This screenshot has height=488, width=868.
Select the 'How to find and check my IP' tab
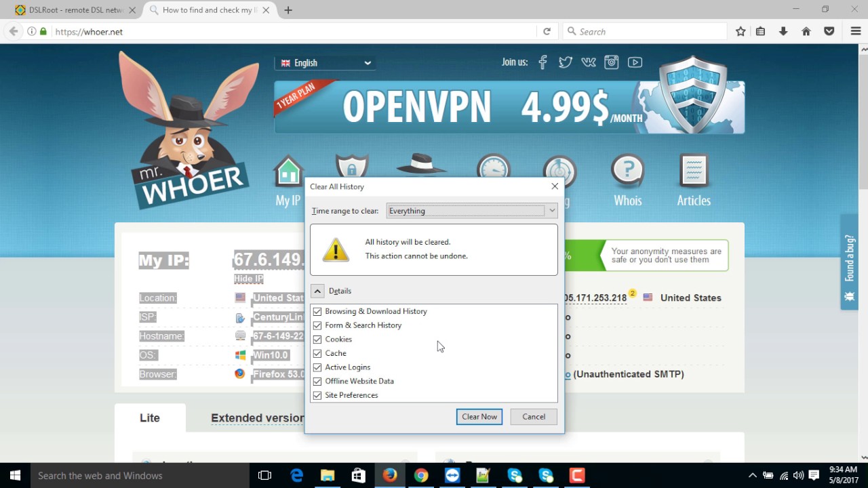[x=209, y=10]
